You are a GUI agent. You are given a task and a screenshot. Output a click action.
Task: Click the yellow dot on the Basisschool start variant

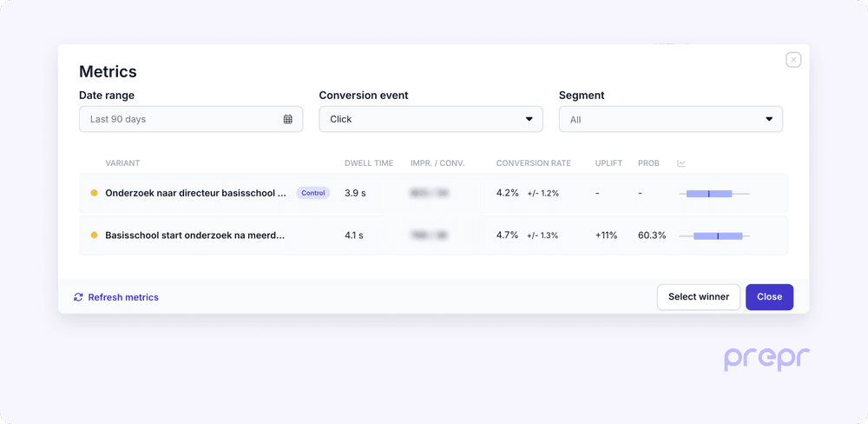click(94, 235)
